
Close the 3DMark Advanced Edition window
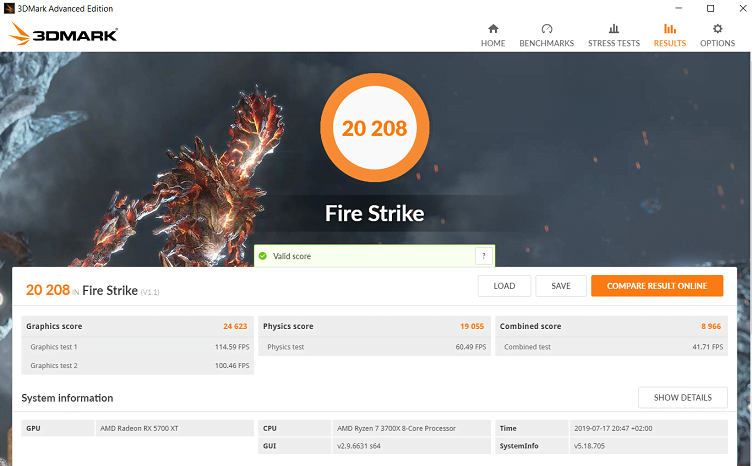click(x=738, y=8)
